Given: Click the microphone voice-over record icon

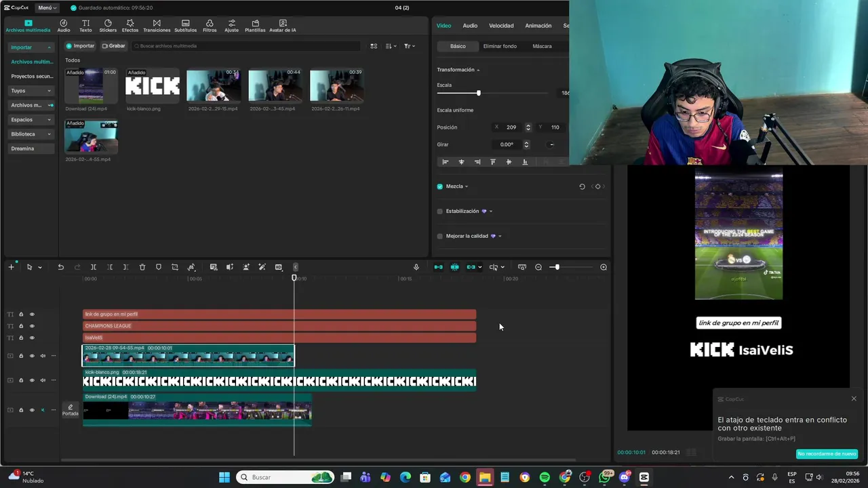Looking at the screenshot, I should coord(416,267).
